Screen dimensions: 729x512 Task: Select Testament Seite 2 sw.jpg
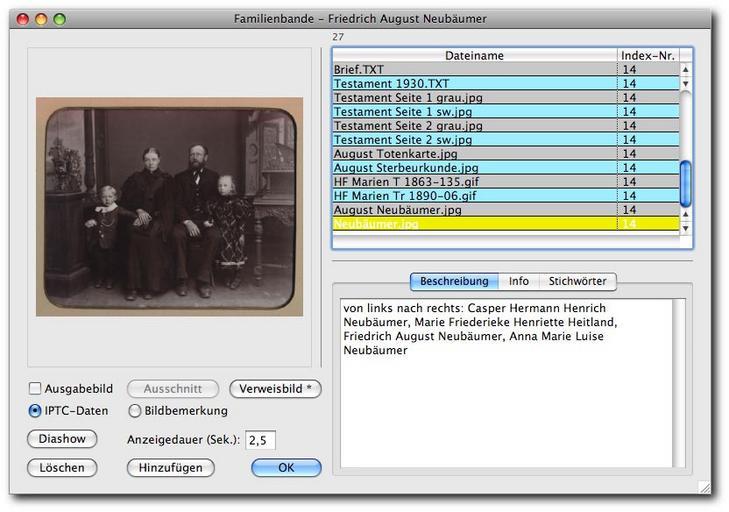(x=506, y=140)
